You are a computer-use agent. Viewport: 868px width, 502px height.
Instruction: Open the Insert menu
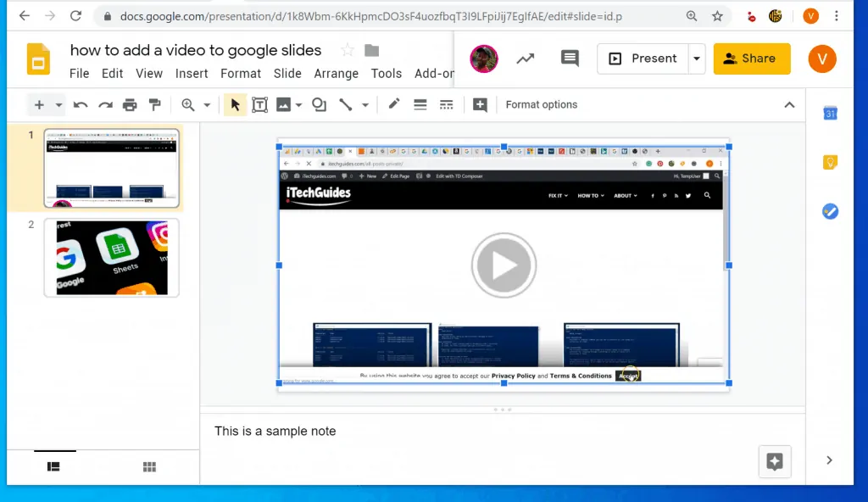coord(192,74)
